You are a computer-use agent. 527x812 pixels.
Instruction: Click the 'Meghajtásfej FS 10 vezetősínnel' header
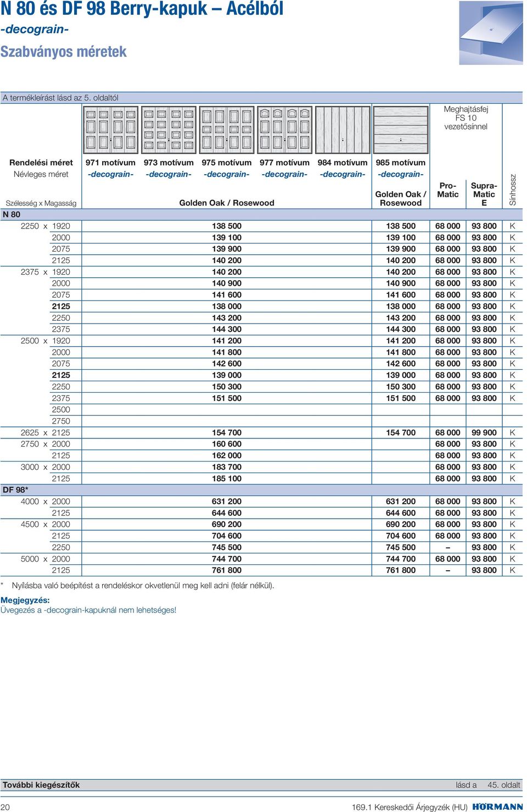point(466,118)
